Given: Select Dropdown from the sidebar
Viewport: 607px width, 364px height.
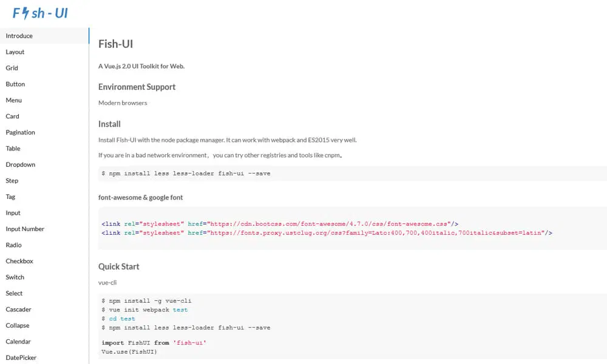Looking at the screenshot, I should [44, 164].
